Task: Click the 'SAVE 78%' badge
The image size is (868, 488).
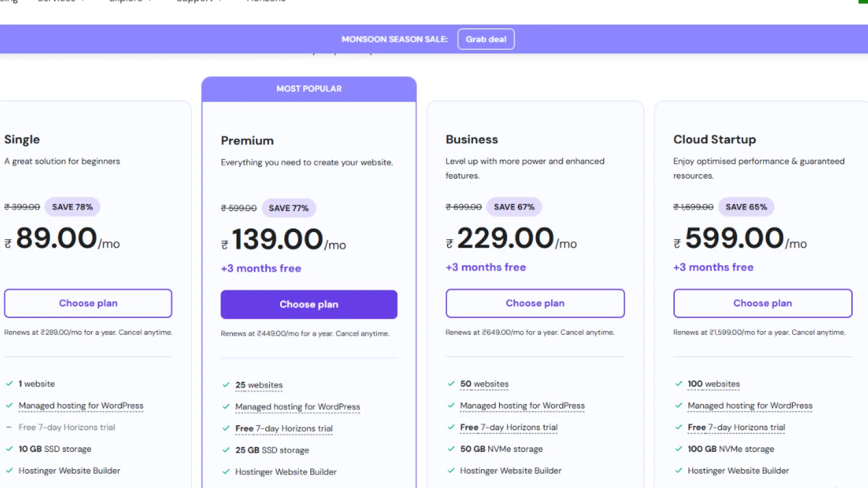Action: [72, 207]
